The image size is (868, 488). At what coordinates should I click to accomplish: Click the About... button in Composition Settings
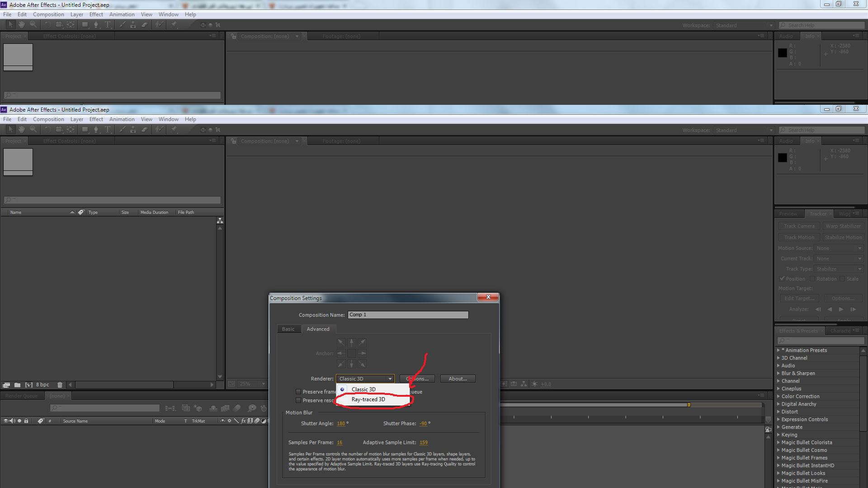click(458, 379)
